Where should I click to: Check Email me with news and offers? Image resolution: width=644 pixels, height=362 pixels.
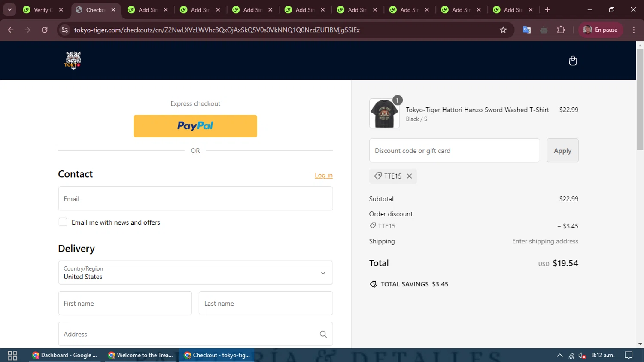click(x=63, y=222)
